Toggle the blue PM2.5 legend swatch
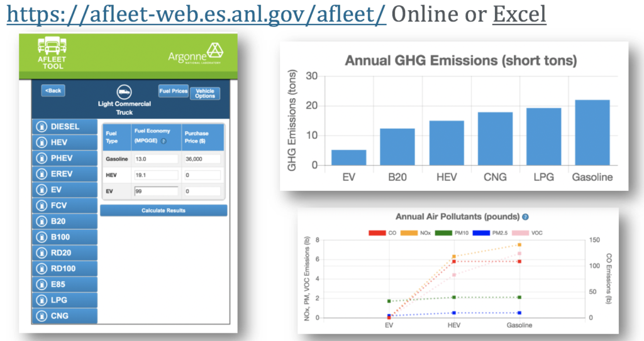The image size is (644, 341). pyautogui.click(x=481, y=232)
